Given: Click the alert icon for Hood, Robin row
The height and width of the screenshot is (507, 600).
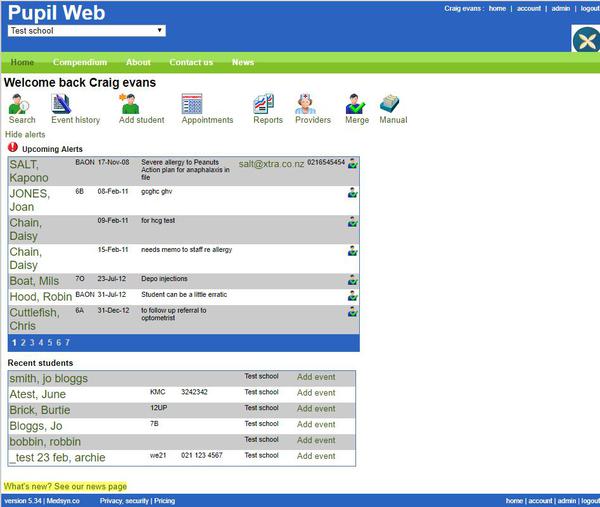Looking at the screenshot, I should pos(353,296).
